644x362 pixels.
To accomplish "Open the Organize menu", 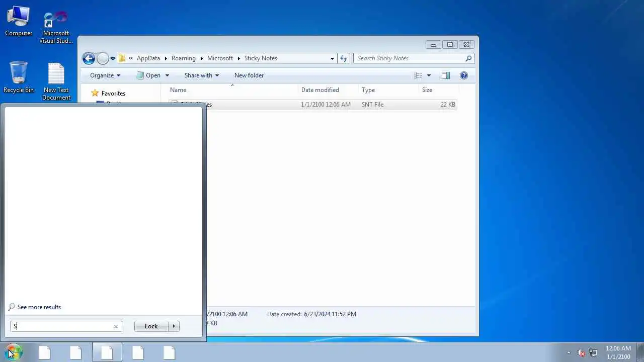I will (x=105, y=75).
